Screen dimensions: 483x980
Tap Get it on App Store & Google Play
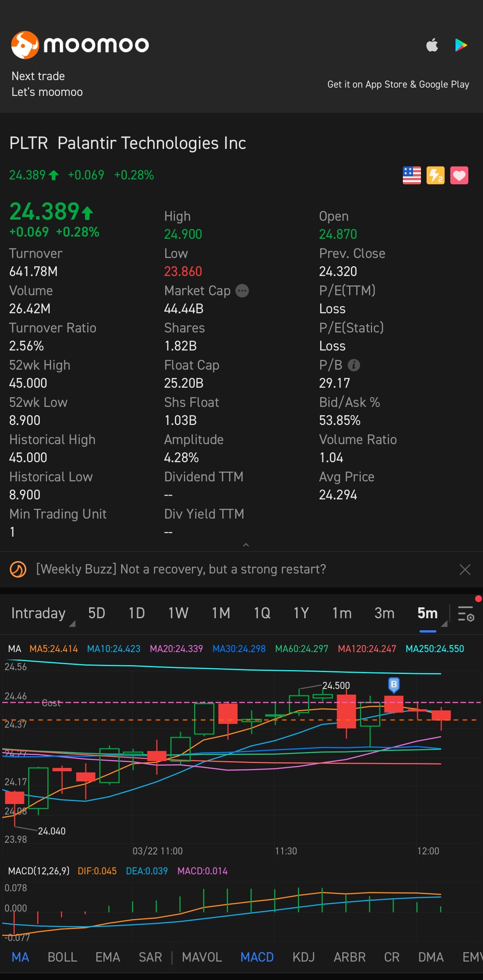pos(398,84)
